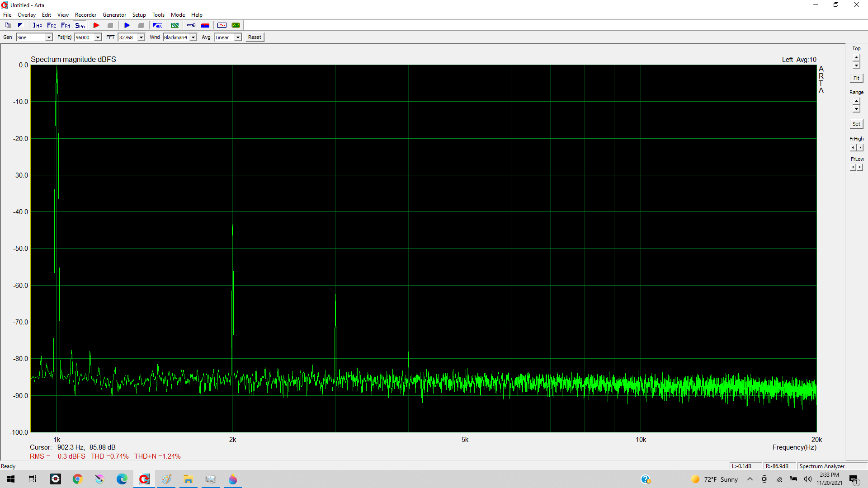Open the notification center icon
This screenshot has height=488, width=868.
[x=854, y=479]
